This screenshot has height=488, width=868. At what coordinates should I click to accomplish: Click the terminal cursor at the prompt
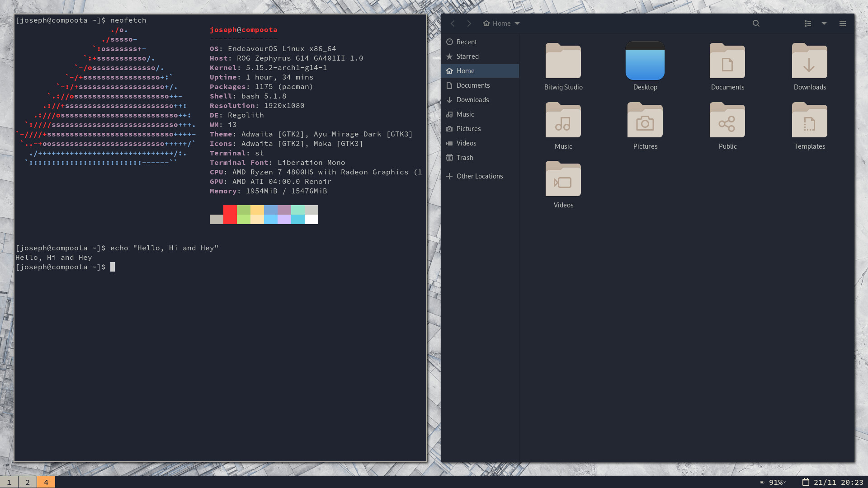[113, 267]
